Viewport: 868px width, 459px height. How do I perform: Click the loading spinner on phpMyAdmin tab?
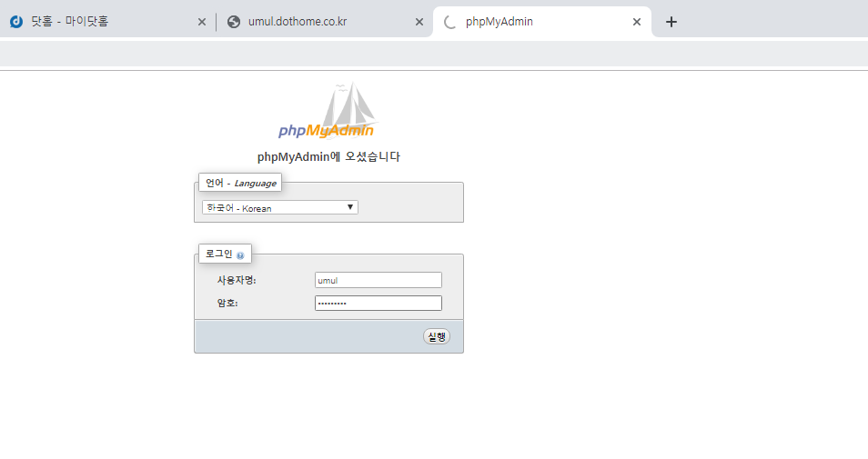coord(450,22)
